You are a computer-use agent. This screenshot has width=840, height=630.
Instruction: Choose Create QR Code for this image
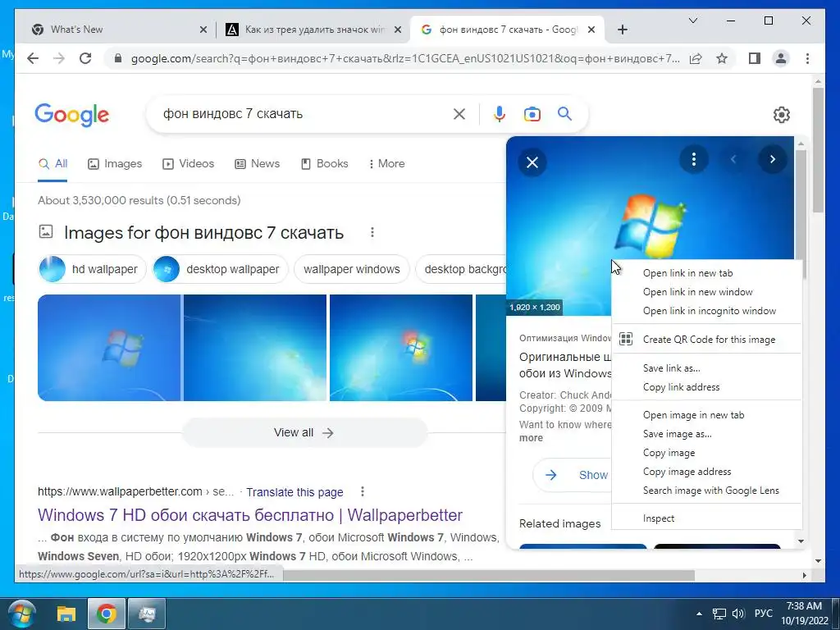(x=706, y=339)
